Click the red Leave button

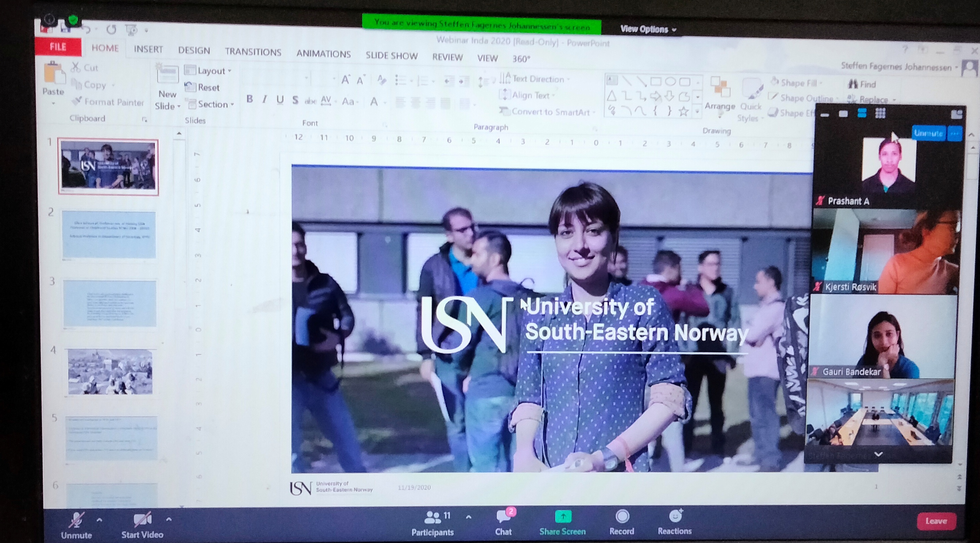pos(936,521)
